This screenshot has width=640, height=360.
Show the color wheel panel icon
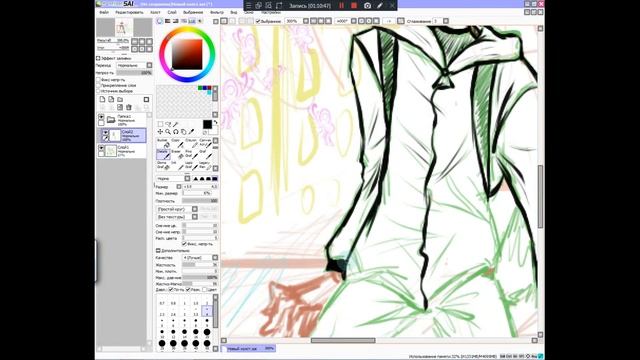tap(160, 21)
